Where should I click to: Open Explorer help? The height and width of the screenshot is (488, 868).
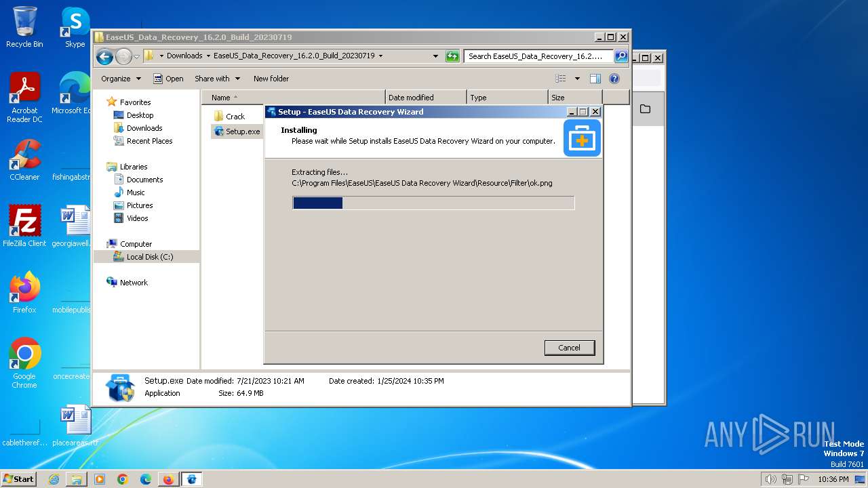(614, 79)
